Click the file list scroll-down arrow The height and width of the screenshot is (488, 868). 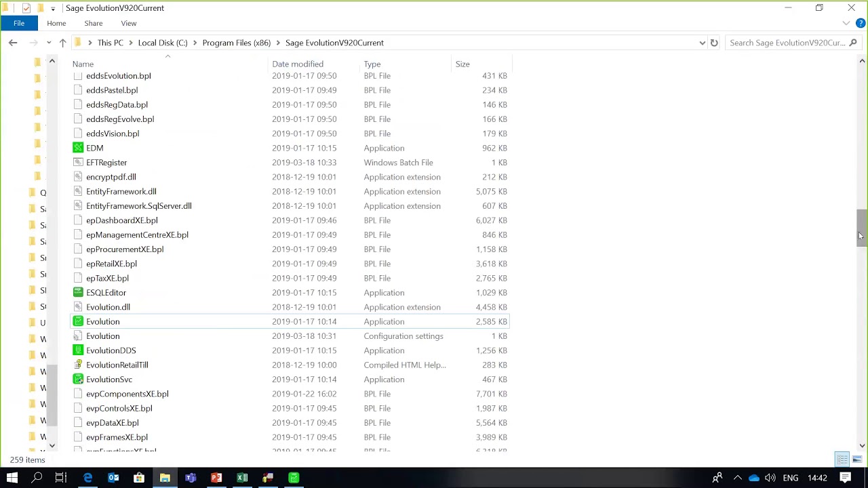click(862, 445)
